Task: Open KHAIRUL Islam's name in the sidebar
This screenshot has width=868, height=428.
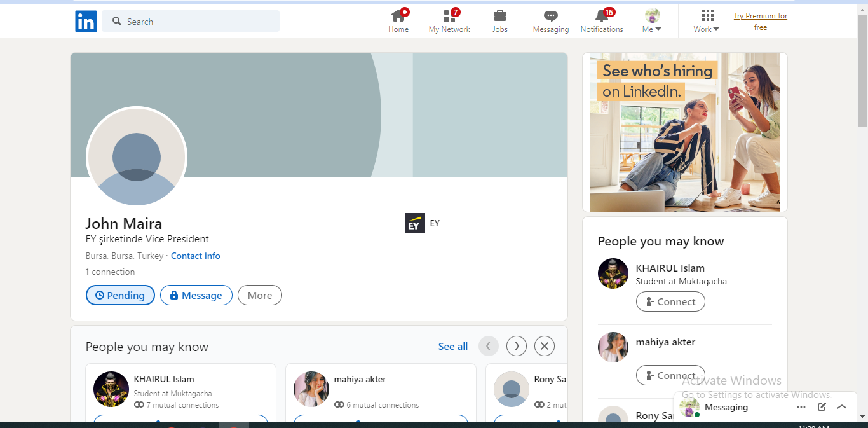Action: pos(670,268)
